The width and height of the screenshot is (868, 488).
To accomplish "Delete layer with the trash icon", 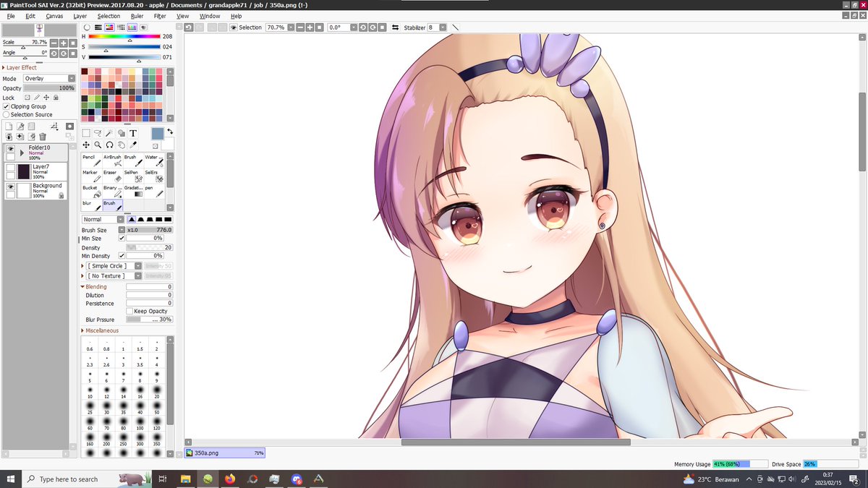I will click(x=43, y=137).
